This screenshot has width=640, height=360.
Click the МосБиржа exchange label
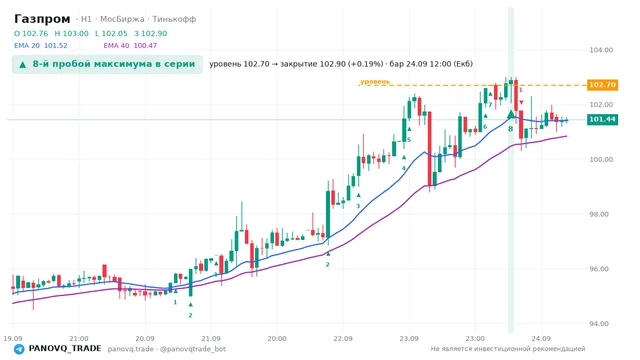point(122,19)
